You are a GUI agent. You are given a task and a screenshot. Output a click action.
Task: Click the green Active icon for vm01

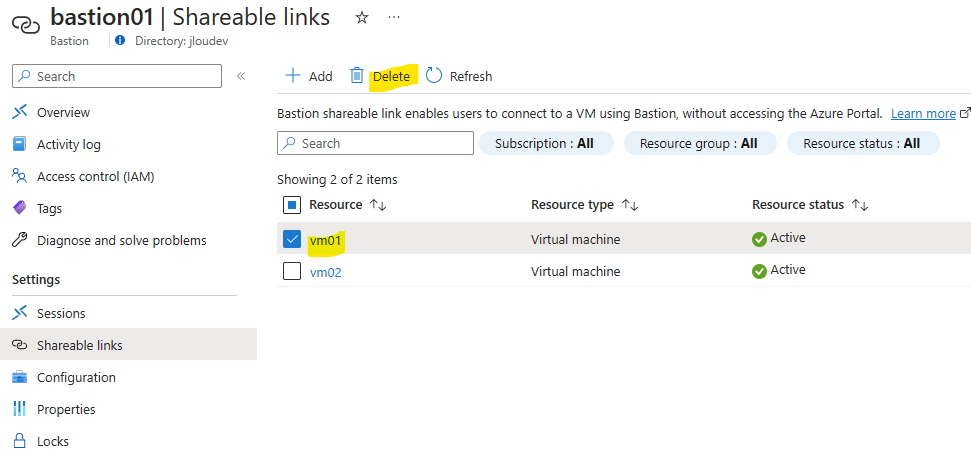(x=759, y=239)
